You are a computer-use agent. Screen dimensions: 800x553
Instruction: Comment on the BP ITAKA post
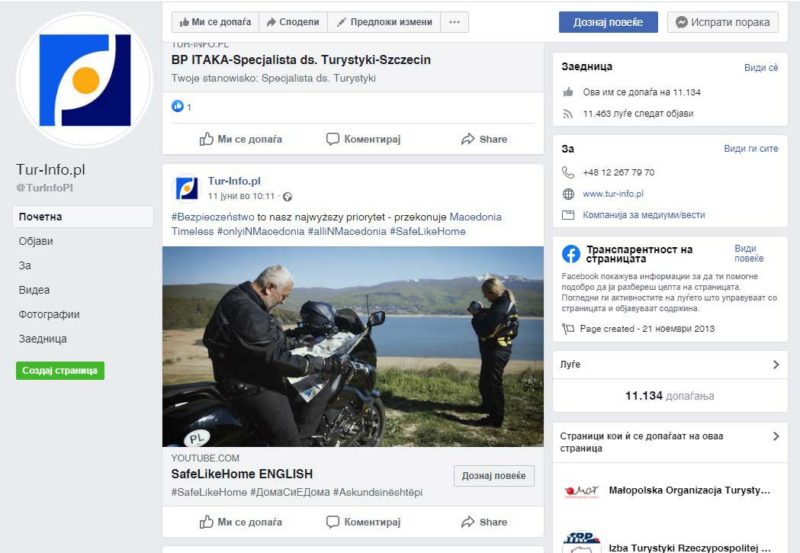point(363,139)
